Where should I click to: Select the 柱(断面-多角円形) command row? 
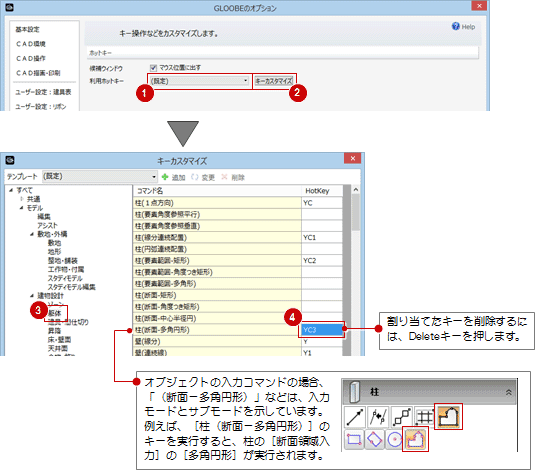(217, 330)
